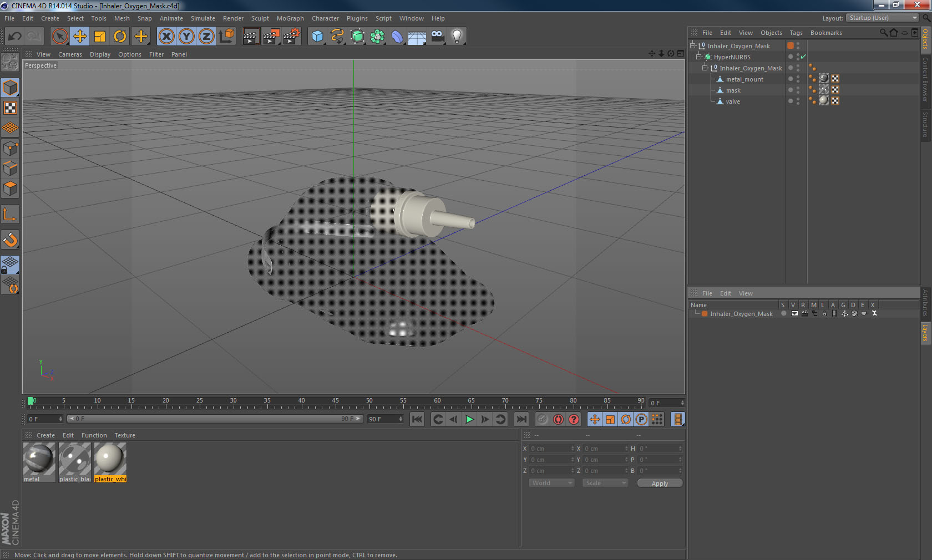Toggle metal_mount object visibility dots
This screenshot has width=932, height=560.
pyautogui.click(x=798, y=79)
